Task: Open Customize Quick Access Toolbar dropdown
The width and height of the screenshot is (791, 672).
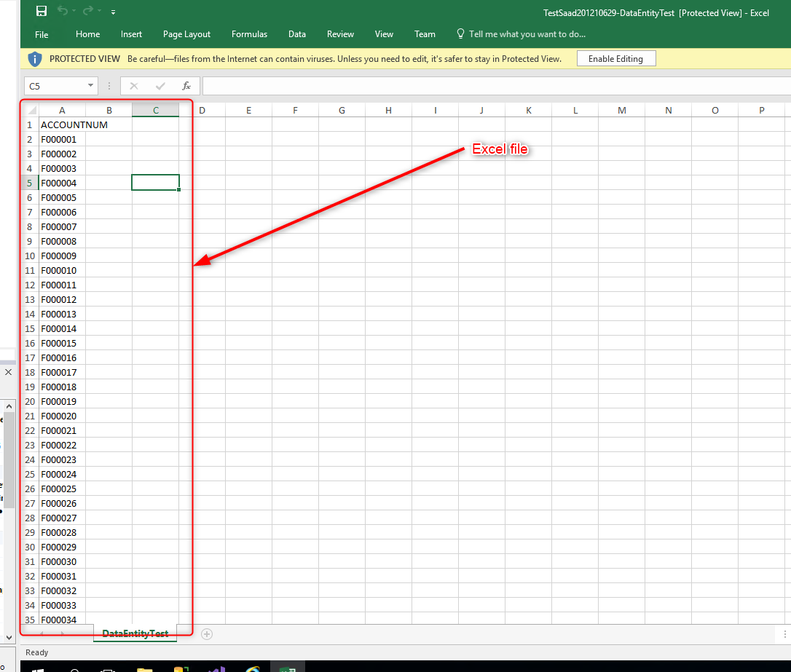Action: click(113, 12)
